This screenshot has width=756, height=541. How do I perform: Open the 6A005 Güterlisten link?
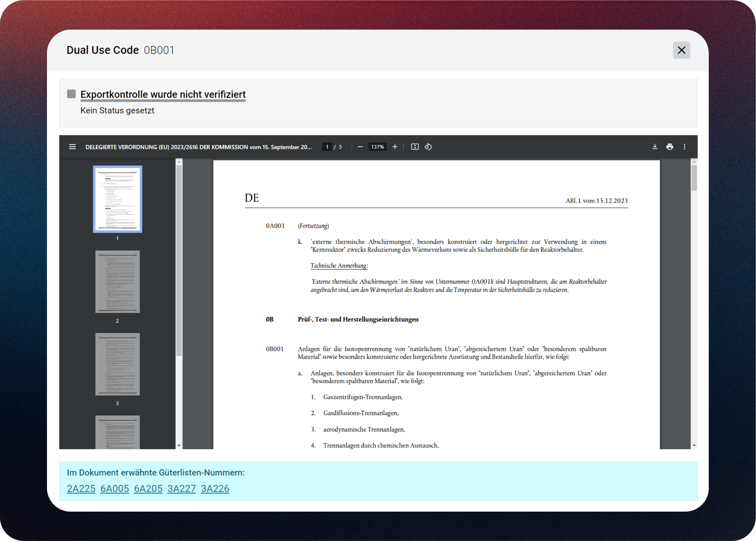coord(115,488)
